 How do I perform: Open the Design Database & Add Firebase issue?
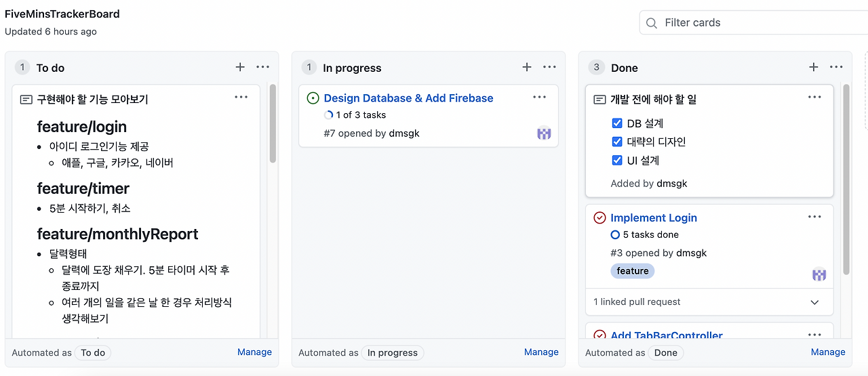409,98
